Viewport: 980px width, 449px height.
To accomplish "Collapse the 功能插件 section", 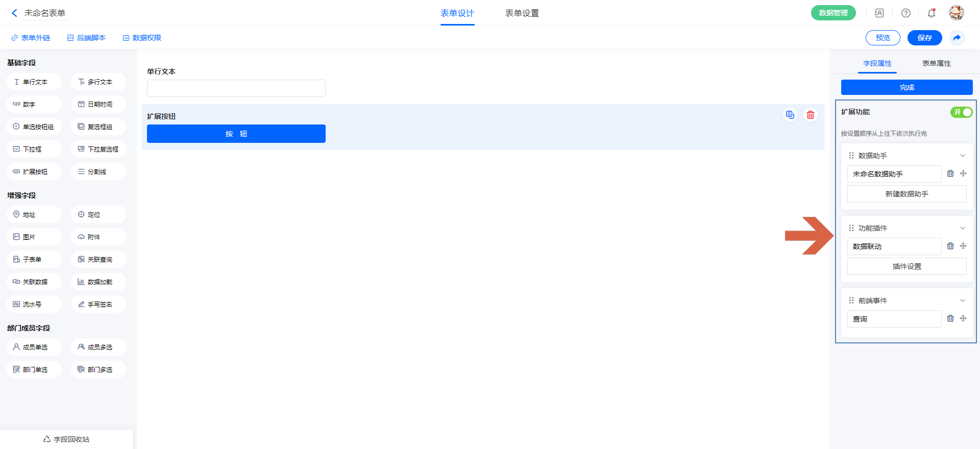I will coord(963,228).
